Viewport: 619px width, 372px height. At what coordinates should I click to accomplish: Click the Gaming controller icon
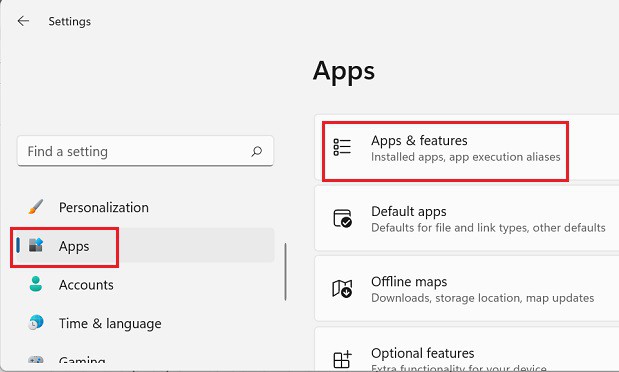point(36,360)
